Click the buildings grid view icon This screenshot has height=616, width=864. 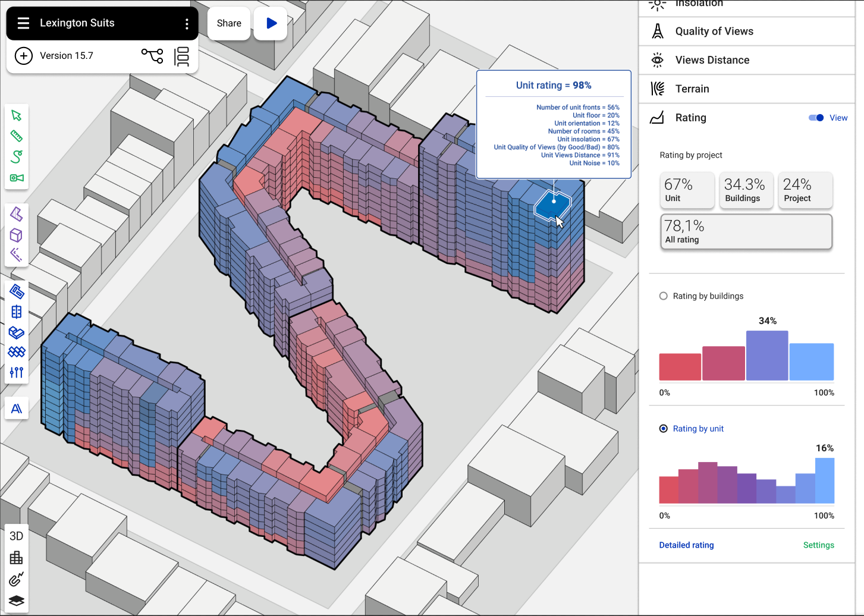(16, 558)
